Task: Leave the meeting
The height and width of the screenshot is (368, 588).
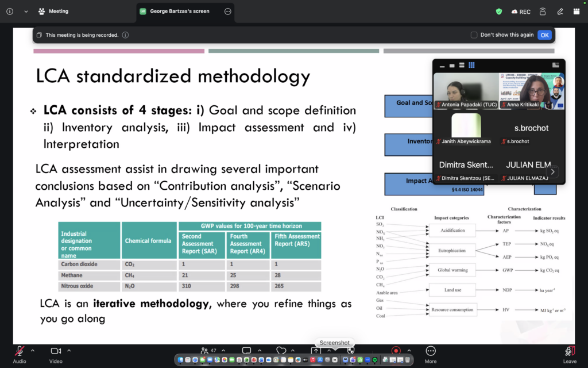Action: [570, 355]
